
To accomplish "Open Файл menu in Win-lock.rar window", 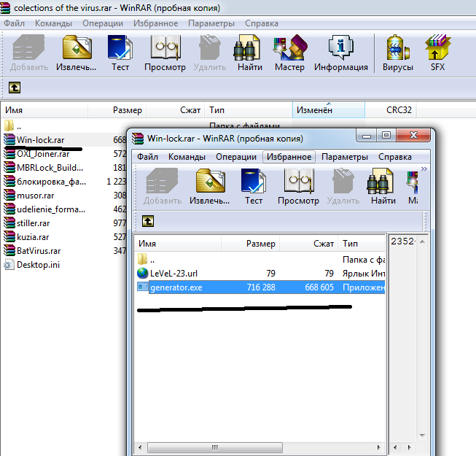I will click(x=147, y=157).
